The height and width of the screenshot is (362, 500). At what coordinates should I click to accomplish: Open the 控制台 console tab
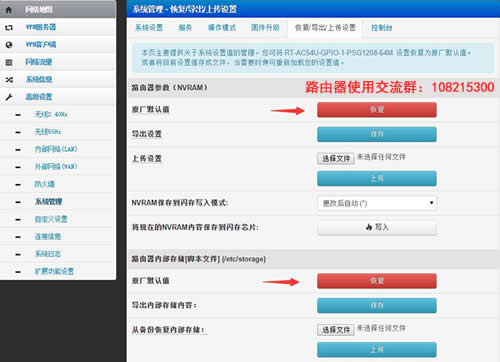(x=382, y=28)
